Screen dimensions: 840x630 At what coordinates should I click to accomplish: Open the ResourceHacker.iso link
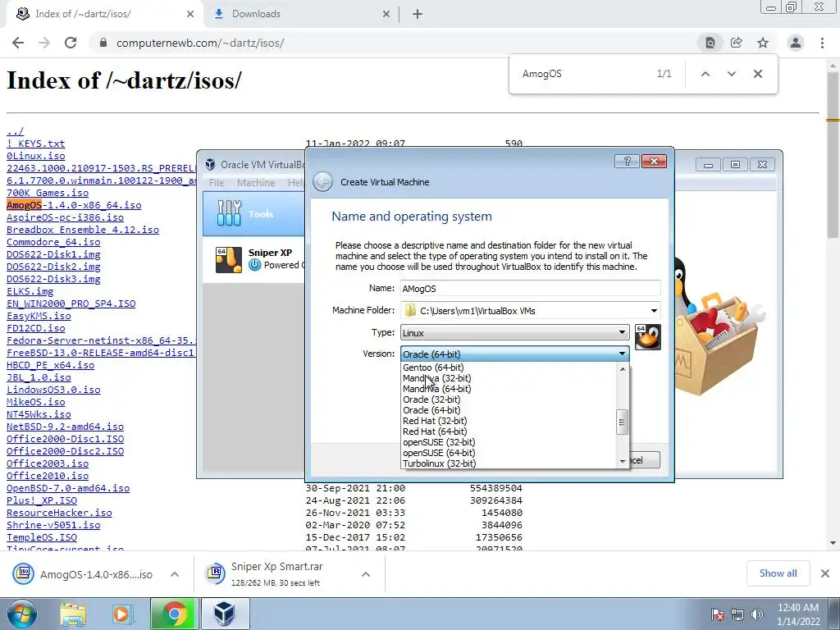pos(59,513)
